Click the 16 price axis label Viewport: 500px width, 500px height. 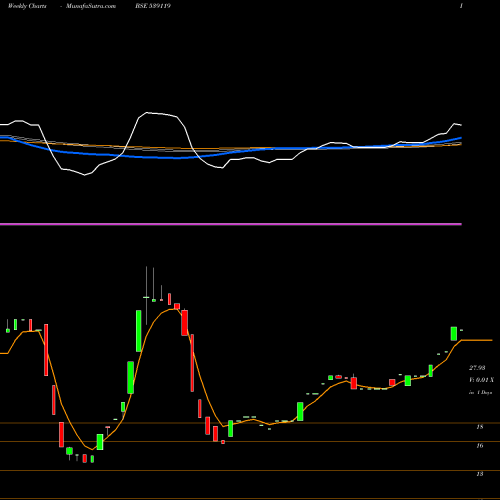[x=480, y=445]
